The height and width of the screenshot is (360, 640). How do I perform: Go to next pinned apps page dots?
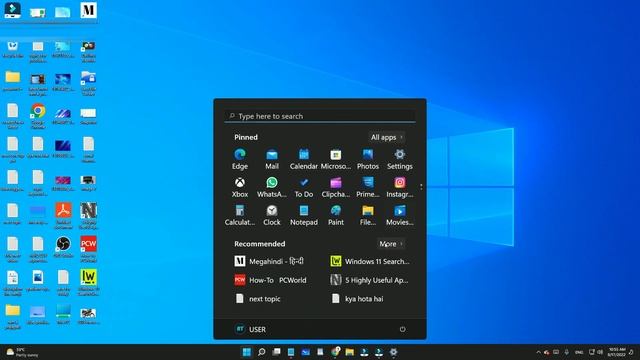click(421, 187)
